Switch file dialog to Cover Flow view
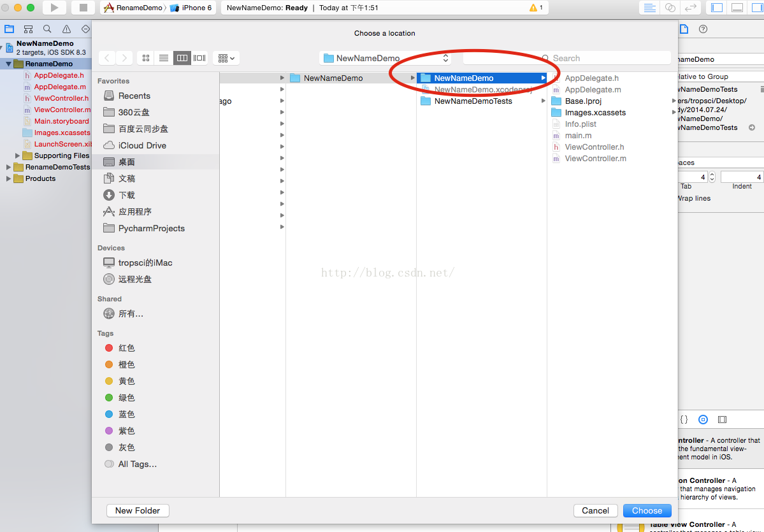 click(x=199, y=58)
